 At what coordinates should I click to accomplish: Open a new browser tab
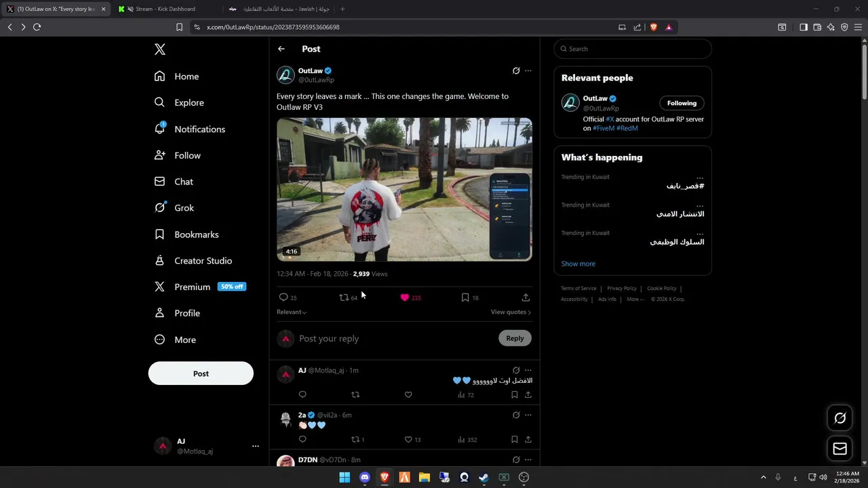[x=342, y=9]
